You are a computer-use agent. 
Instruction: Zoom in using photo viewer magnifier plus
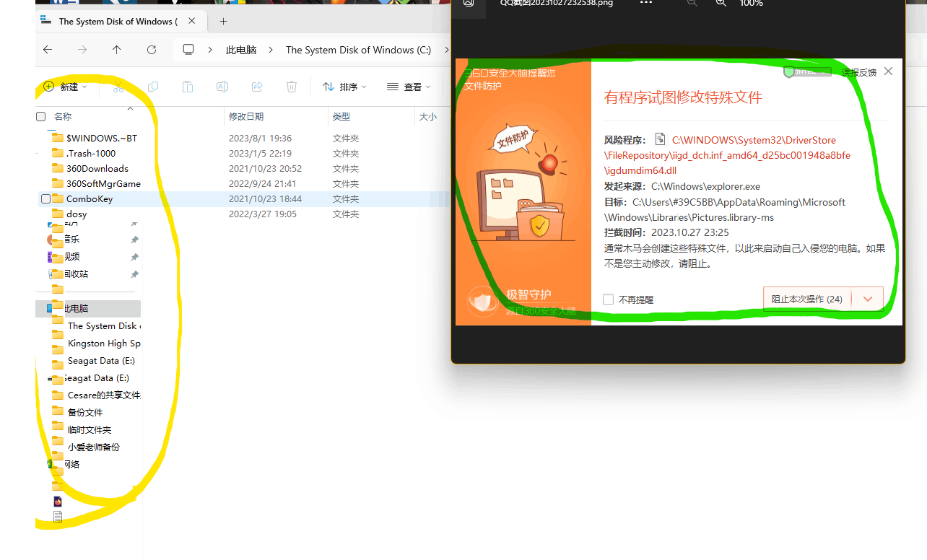[721, 4]
